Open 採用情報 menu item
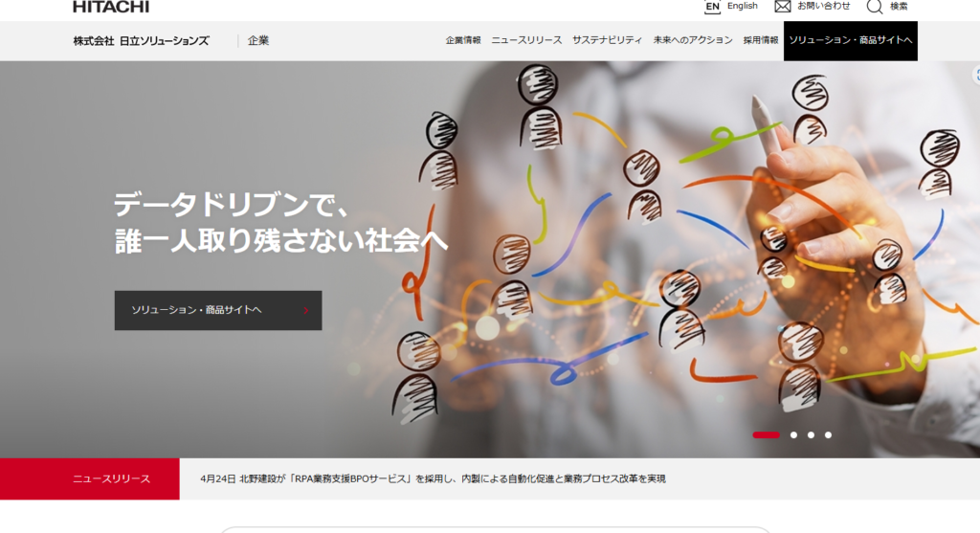The width and height of the screenshot is (980, 533). pyautogui.click(x=761, y=40)
